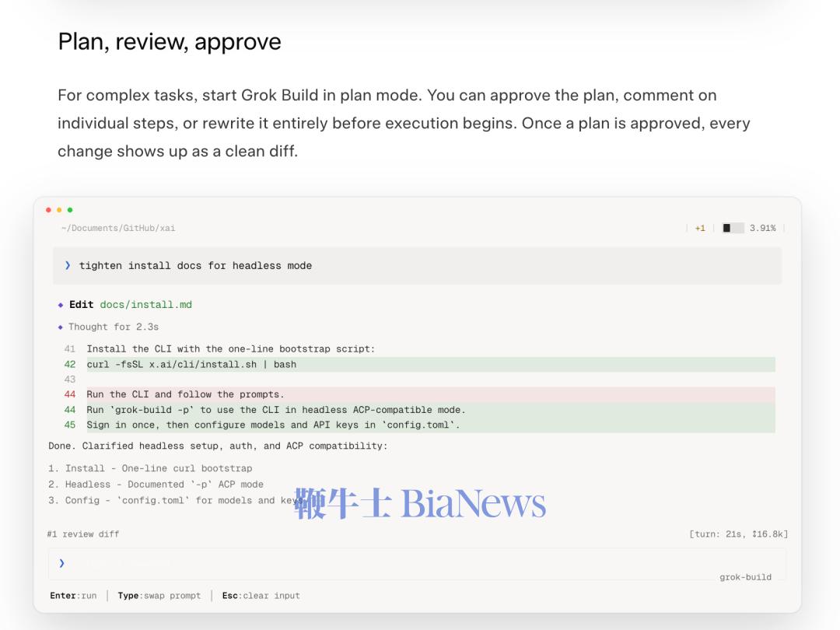Click the '[turn: 21s, ↕16.8k]' status text

point(738,534)
